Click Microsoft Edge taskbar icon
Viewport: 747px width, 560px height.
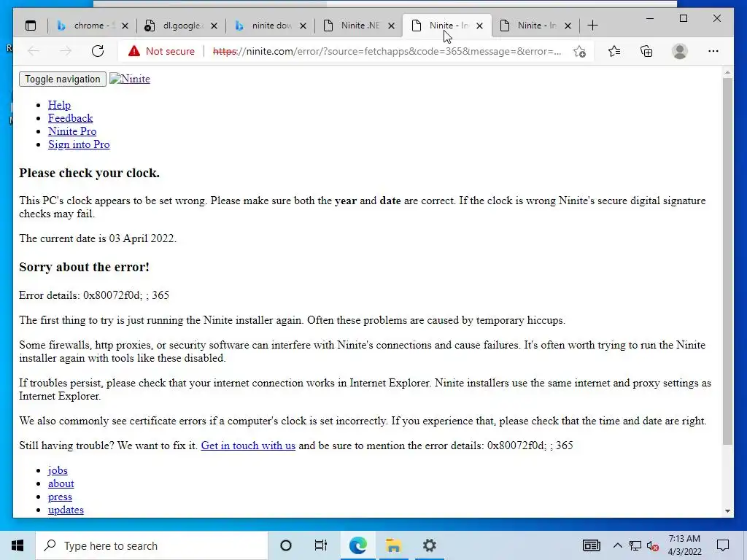tap(357, 545)
